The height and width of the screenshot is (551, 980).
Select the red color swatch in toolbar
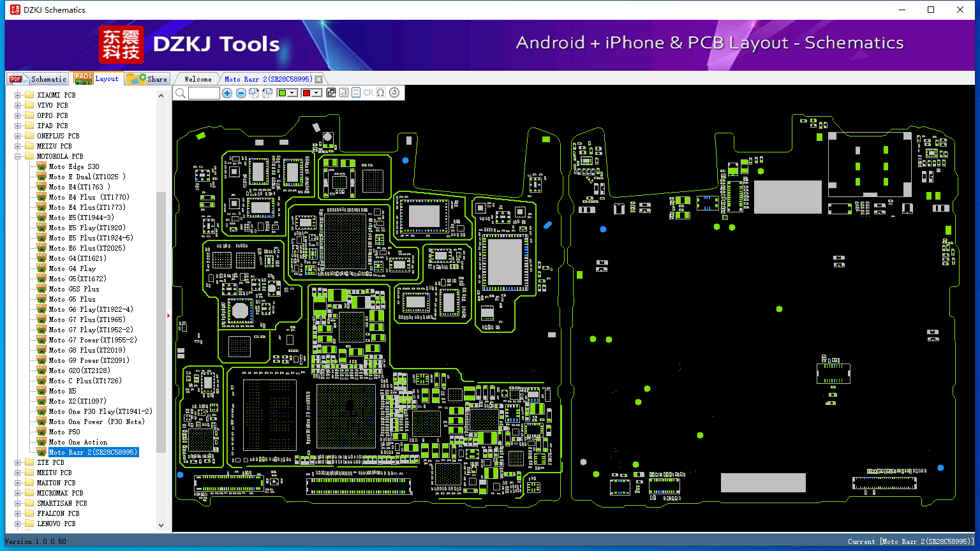[x=307, y=93]
